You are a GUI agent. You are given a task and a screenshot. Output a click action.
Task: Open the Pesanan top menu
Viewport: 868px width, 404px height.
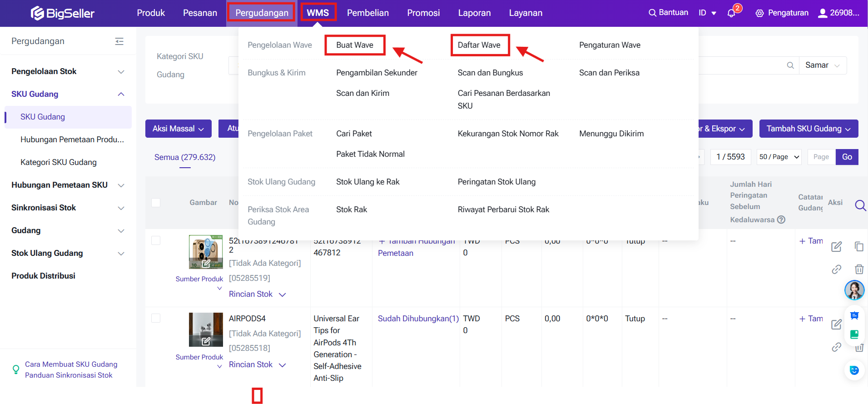200,13
